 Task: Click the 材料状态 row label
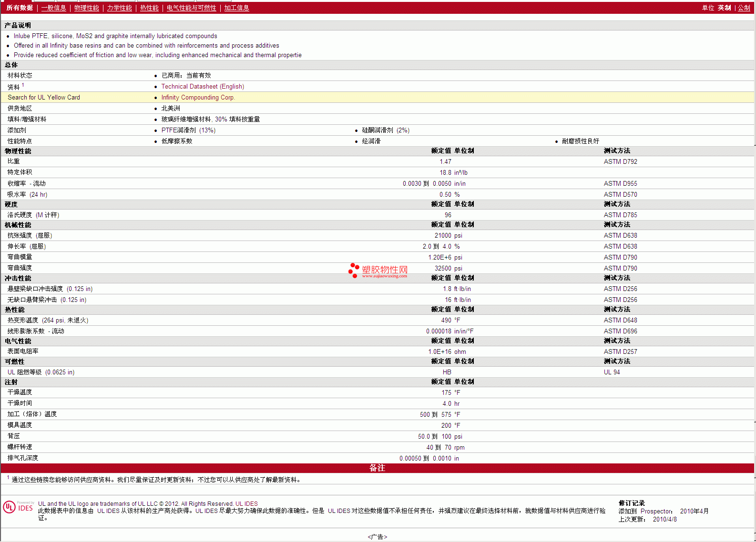(x=20, y=76)
